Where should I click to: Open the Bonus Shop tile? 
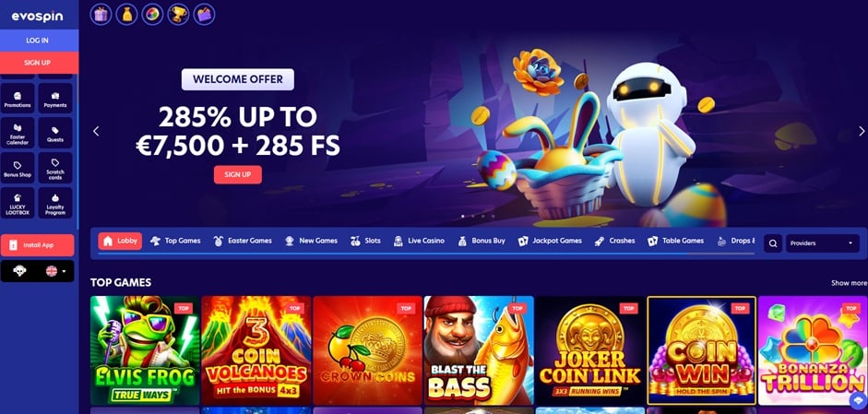pos(18,168)
